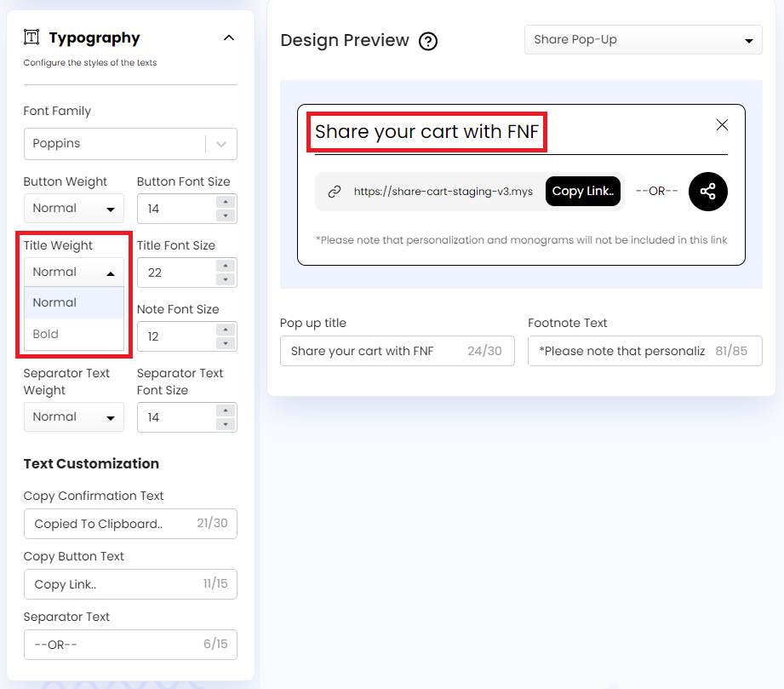Click the Typography section icon
This screenshot has height=689, width=784.
(x=31, y=37)
